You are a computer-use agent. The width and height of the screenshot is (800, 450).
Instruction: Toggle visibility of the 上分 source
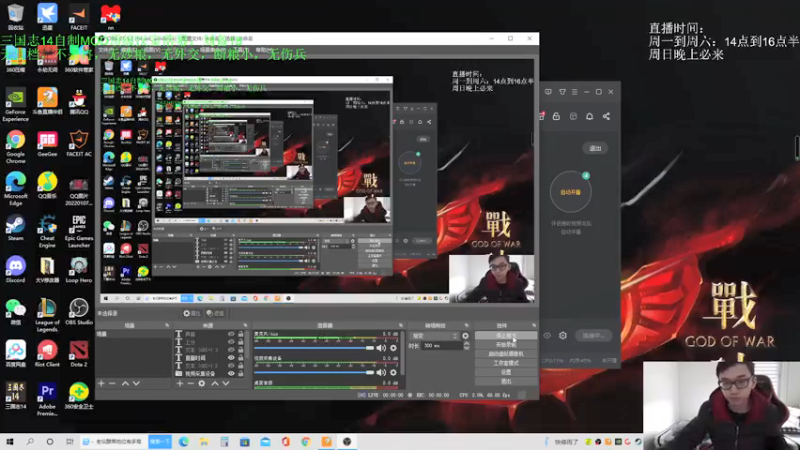[231, 342]
